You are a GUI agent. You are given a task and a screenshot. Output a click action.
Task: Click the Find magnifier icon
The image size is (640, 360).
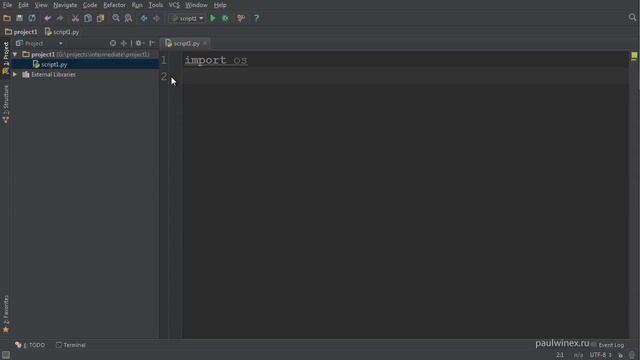coord(116,18)
